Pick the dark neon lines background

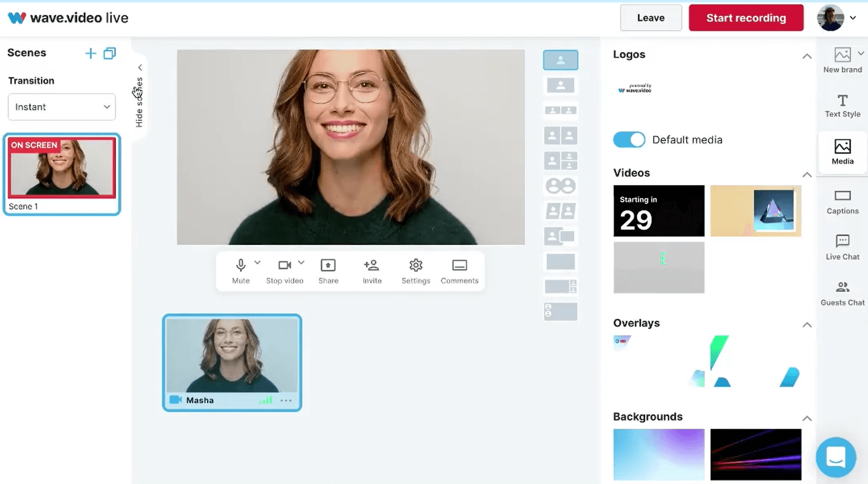[x=755, y=454]
